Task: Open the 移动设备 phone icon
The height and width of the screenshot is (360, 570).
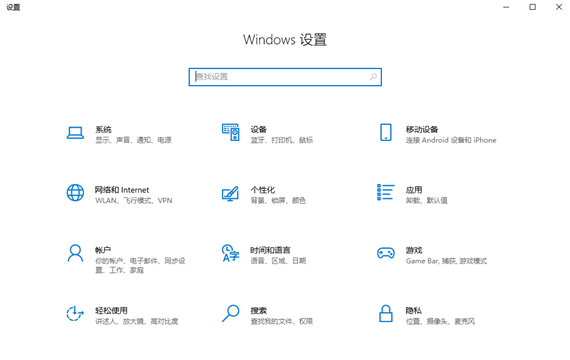Action: click(386, 132)
